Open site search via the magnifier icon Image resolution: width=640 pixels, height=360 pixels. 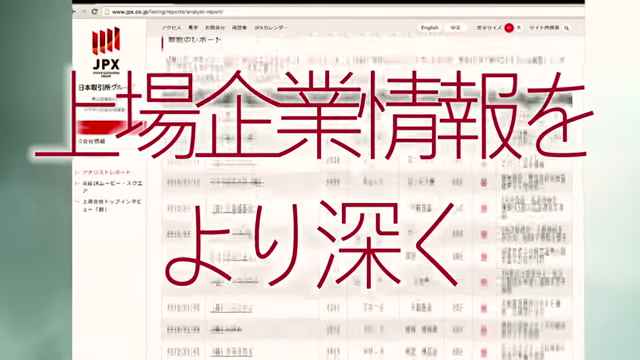[x=567, y=28]
